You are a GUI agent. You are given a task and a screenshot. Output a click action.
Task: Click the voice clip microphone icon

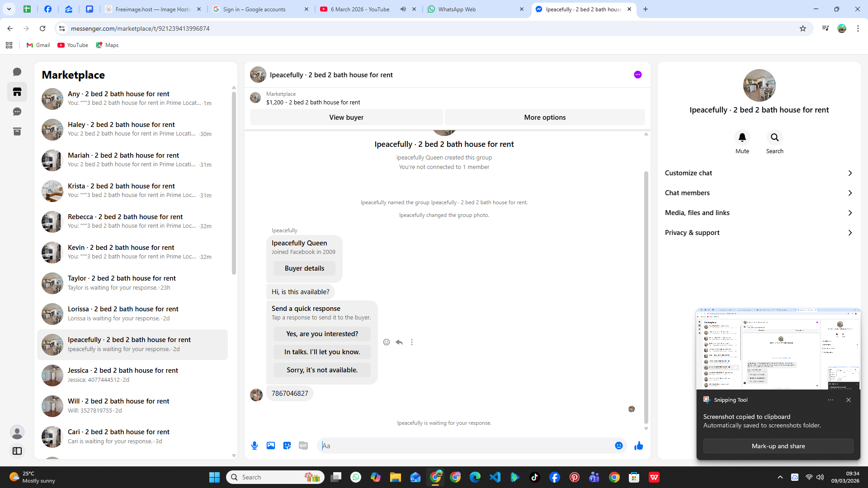point(255,446)
